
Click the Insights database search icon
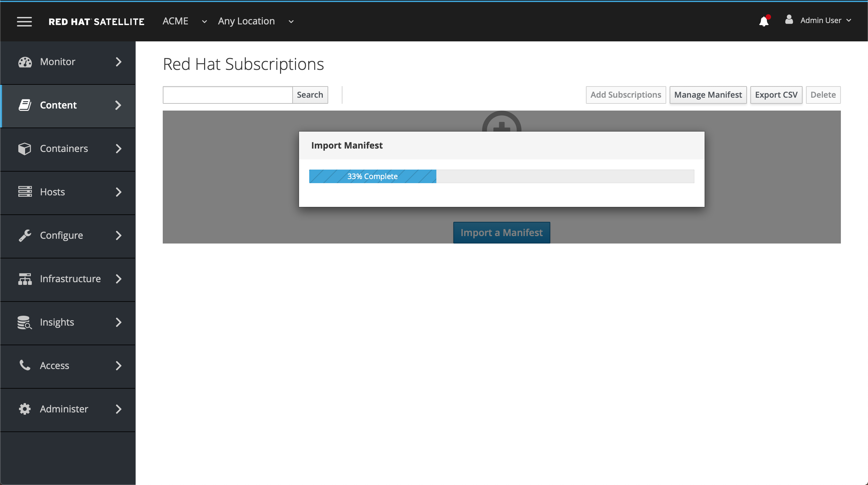tap(25, 322)
